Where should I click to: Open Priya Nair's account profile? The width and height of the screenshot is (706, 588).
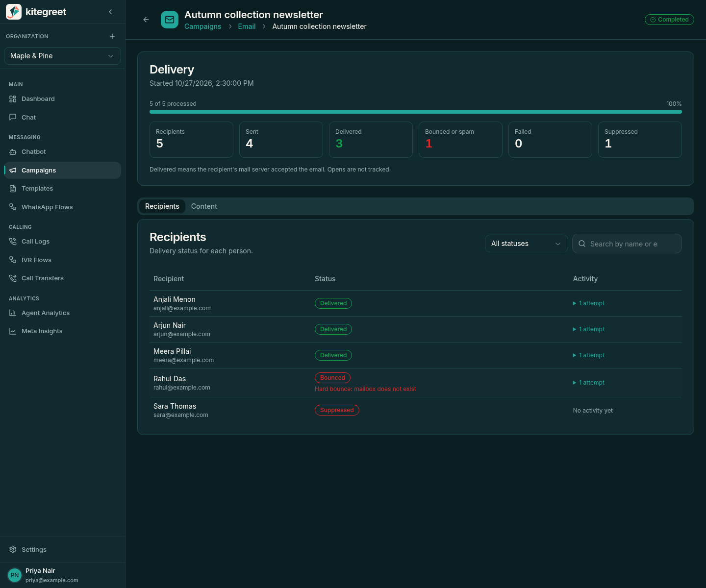(x=62, y=575)
